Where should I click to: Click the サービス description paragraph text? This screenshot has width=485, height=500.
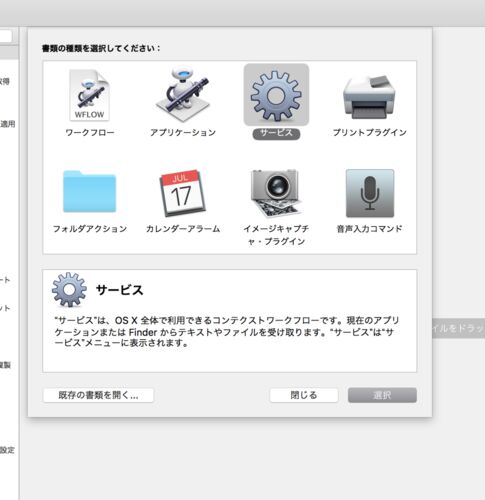pyautogui.click(x=227, y=332)
